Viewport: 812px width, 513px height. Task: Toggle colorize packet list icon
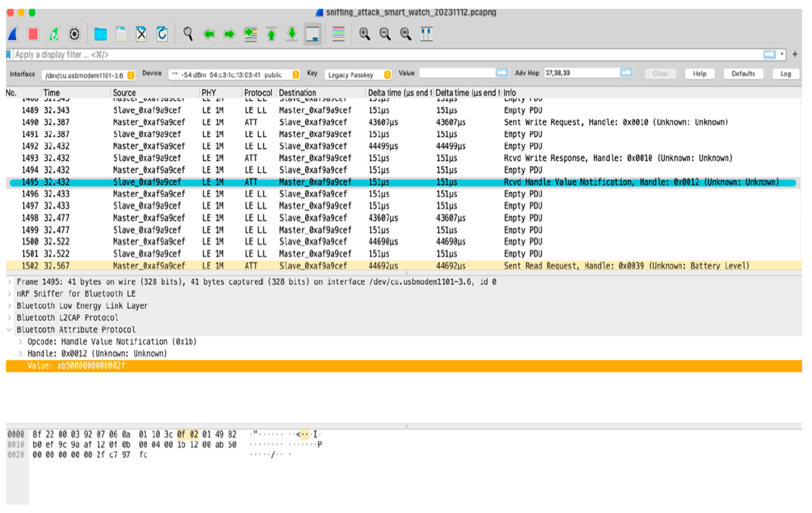338,34
